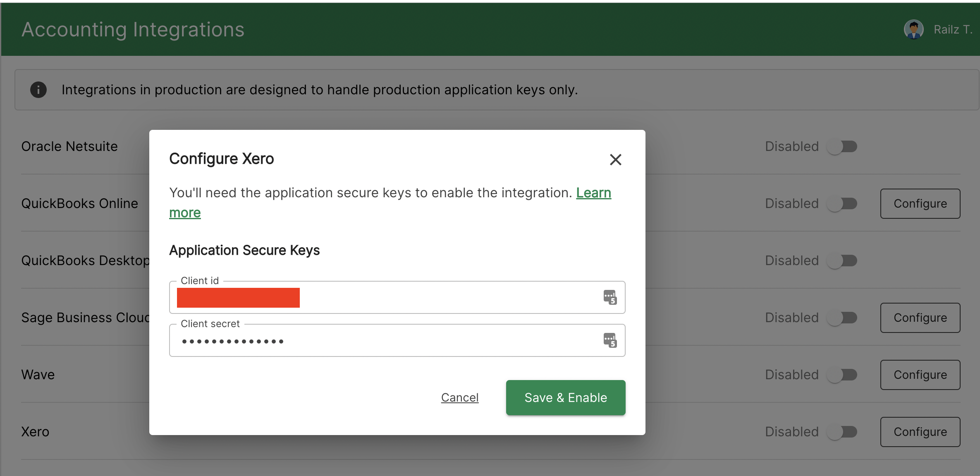Toggle the Xero integration switch
Screen dimensions: 980x476
[x=842, y=432]
